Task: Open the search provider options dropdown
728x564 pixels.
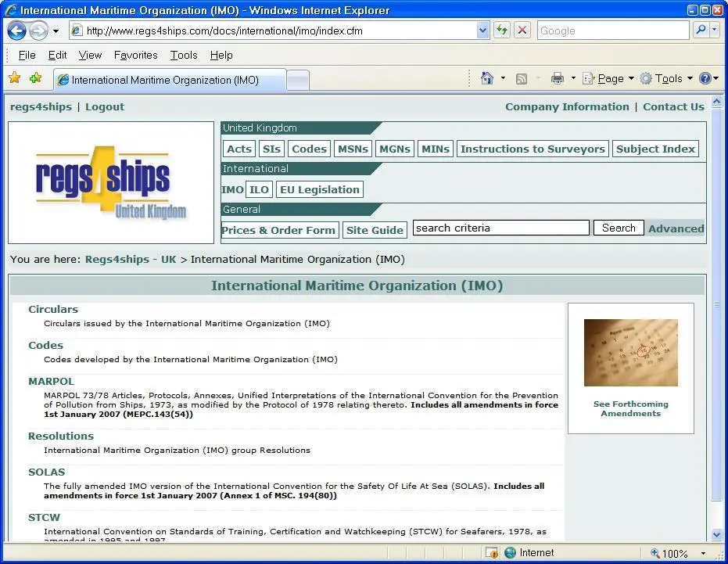Action: click(x=714, y=31)
